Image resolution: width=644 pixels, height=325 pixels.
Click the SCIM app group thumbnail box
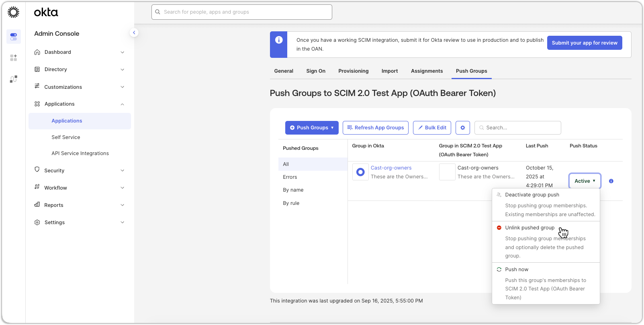click(447, 172)
